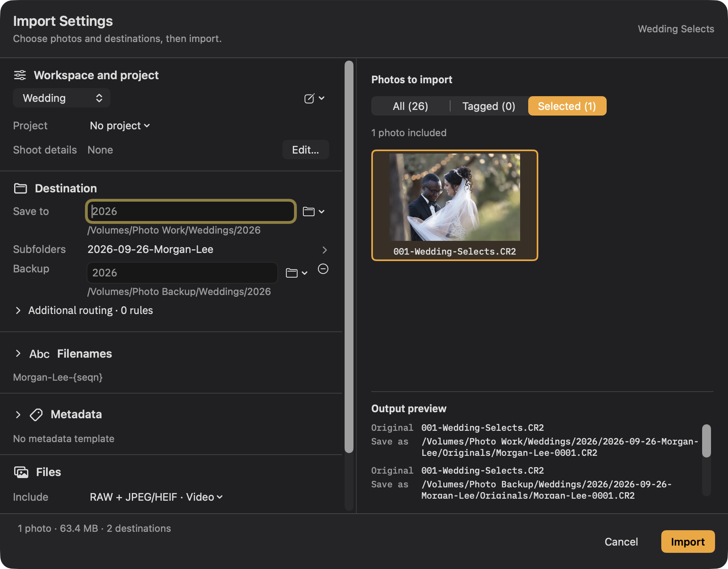Click Edit... for Shoot details
The width and height of the screenshot is (728, 569).
pyautogui.click(x=306, y=150)
